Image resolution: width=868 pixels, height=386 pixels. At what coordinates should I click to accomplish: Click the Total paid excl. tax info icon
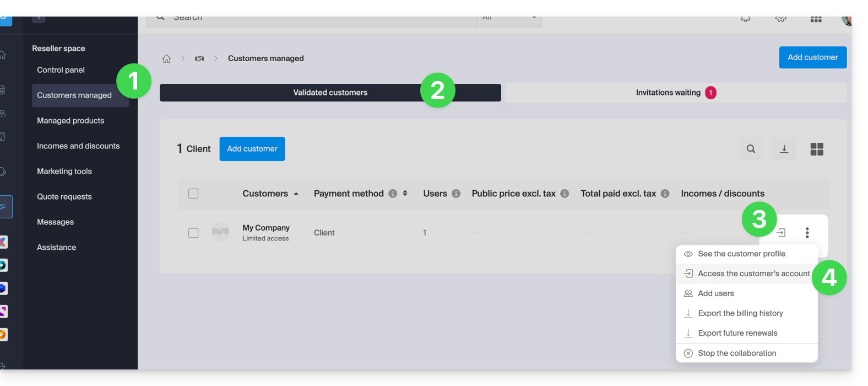(x=665, y=194)
